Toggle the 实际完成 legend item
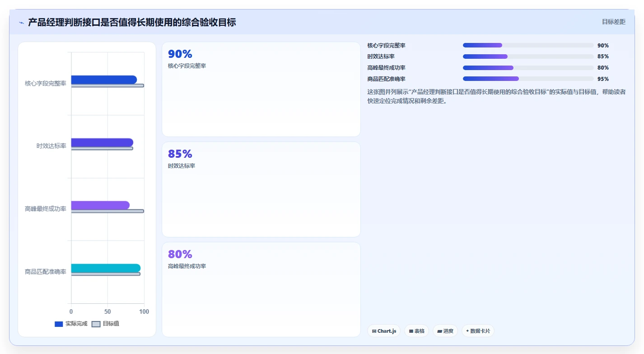 [71, 324]
